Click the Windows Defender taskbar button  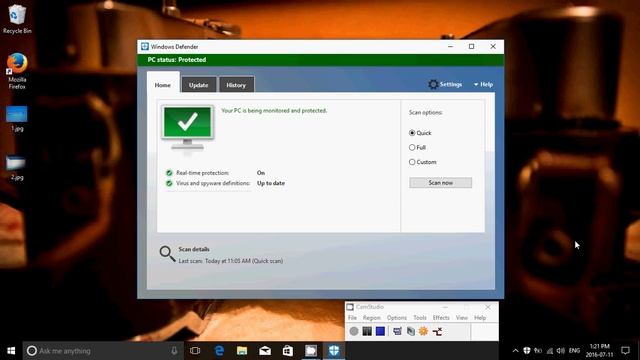[334, 351]
